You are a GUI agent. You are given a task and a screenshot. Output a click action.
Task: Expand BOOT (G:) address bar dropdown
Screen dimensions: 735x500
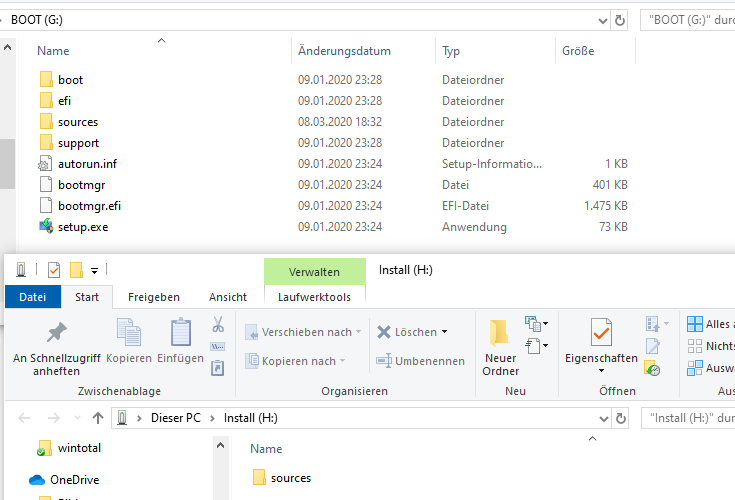click(x=603, y=21)
